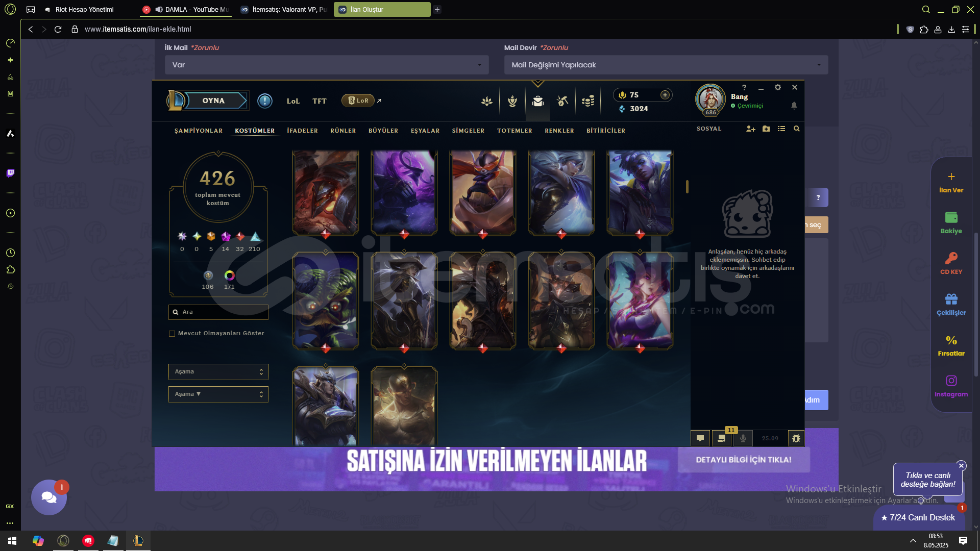Click the browser address bar URL

(138, 30)
